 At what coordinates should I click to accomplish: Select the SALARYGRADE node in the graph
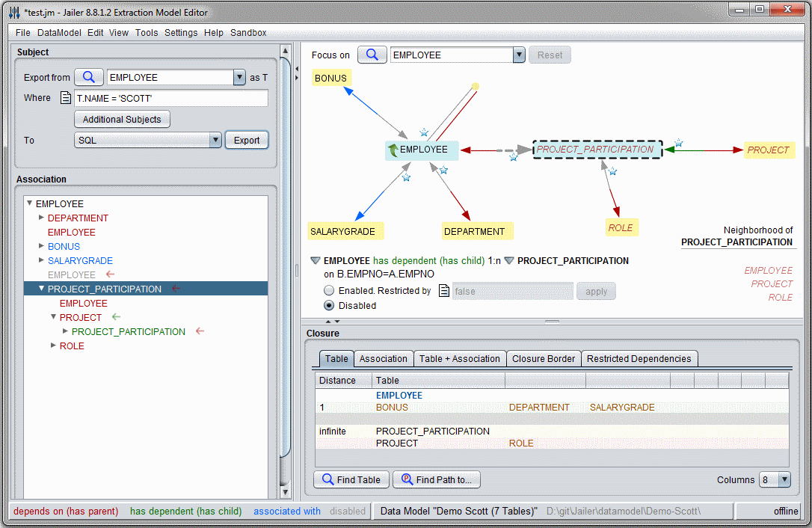(342, 231)
